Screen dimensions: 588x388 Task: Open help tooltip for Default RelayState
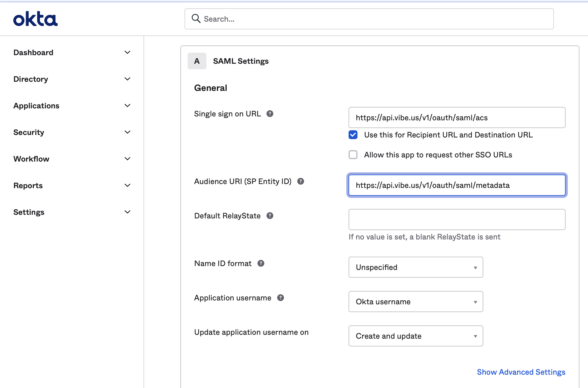270,216
